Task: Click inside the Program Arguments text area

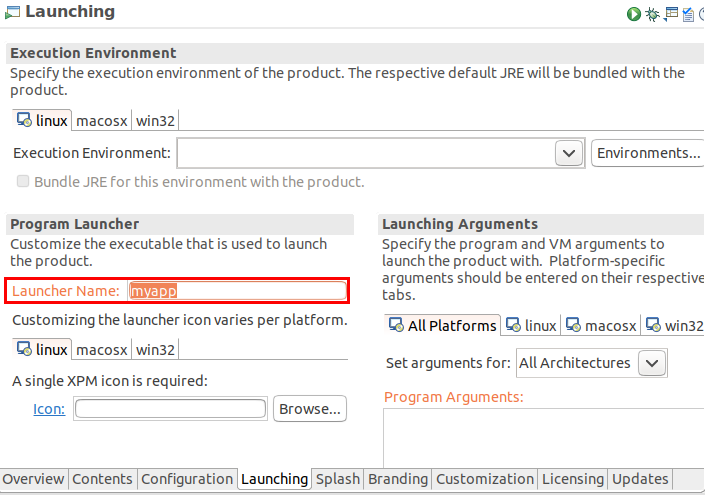Action: 544,438
